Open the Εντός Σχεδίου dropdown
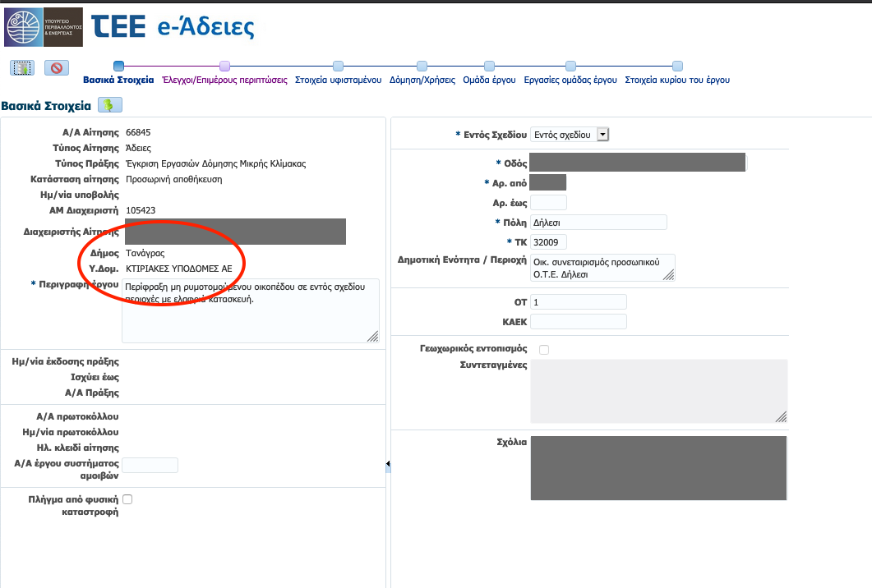 pos(602,135)
